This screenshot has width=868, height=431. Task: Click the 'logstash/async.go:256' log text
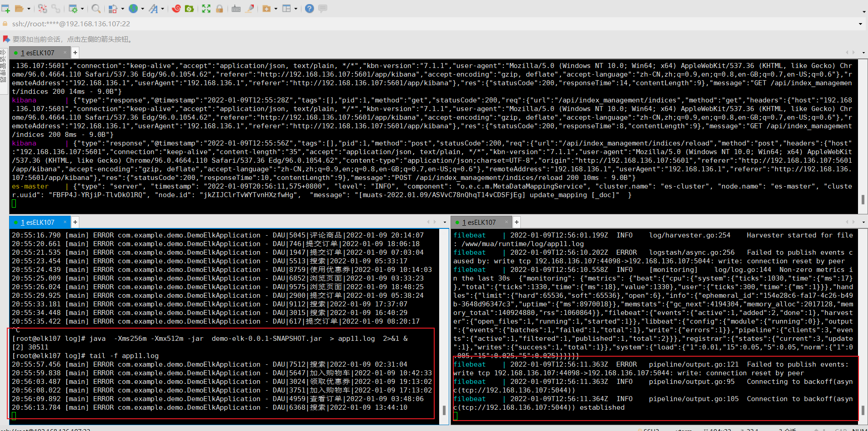692,252
